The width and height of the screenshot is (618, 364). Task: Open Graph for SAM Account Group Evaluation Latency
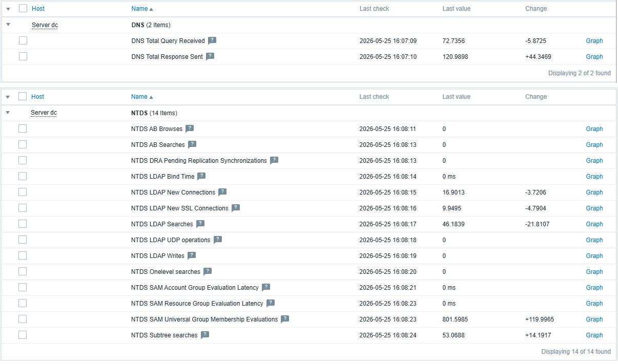[594, 288]
